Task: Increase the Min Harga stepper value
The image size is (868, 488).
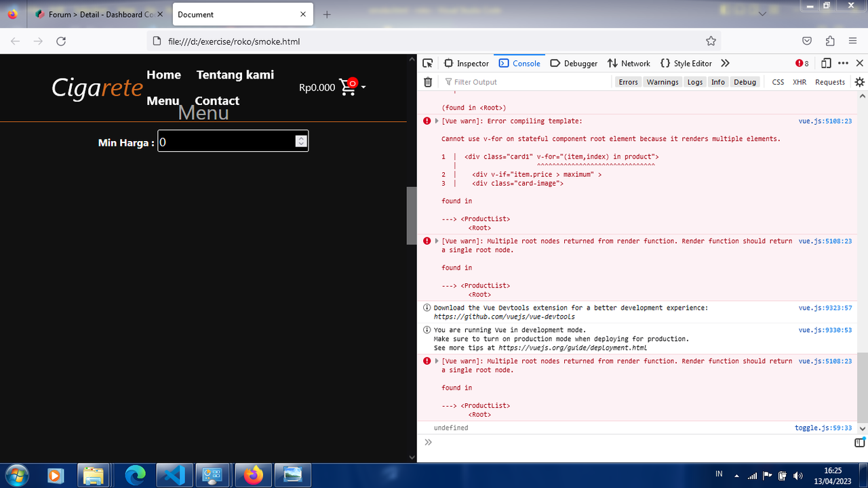Action: coord(301,138)
